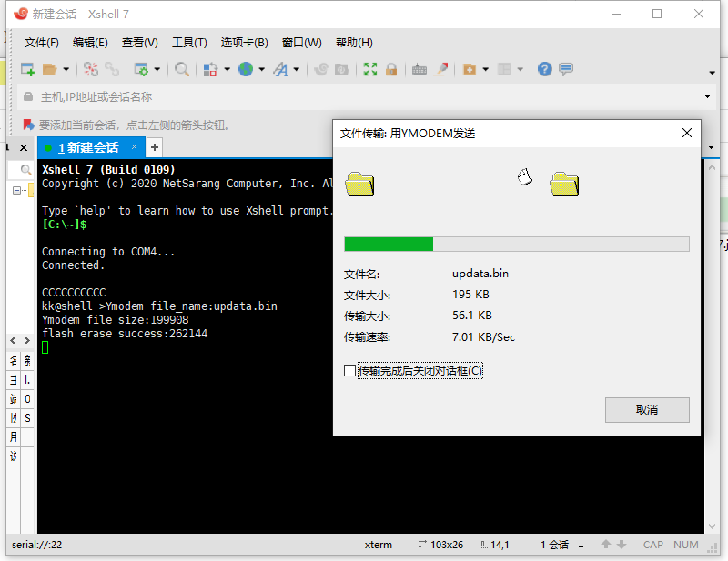Expand the orange folder-plus dropdown arrow
Viewport: 728px width, 561px height.
click(x=486, y=70)
